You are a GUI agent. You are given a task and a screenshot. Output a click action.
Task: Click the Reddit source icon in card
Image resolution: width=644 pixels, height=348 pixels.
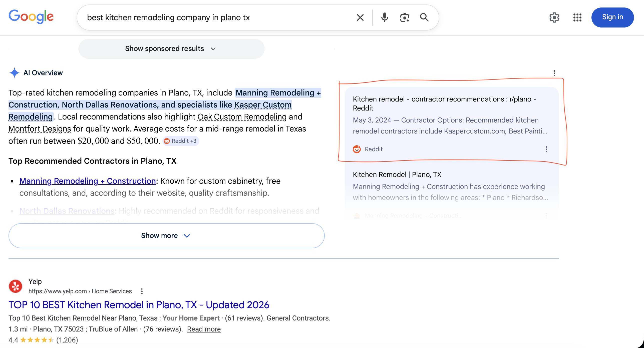(x=357, y=149)
